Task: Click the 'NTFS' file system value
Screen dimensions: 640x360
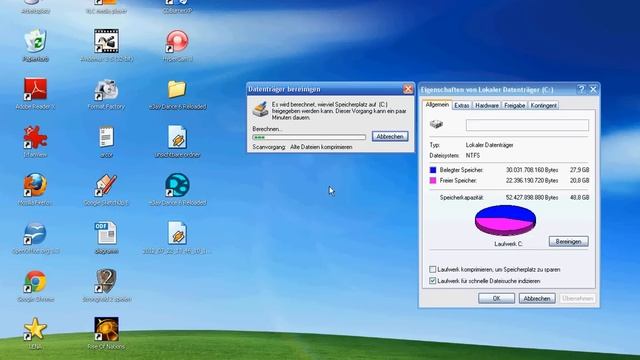Action: pyautogui.click(x=473, y=156)
